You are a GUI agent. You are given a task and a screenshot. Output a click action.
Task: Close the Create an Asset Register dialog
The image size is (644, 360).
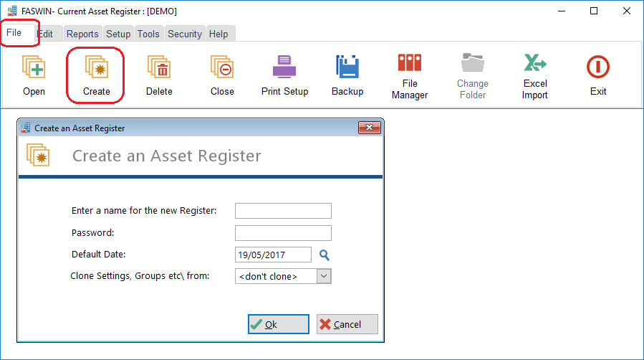click(369, 128)
